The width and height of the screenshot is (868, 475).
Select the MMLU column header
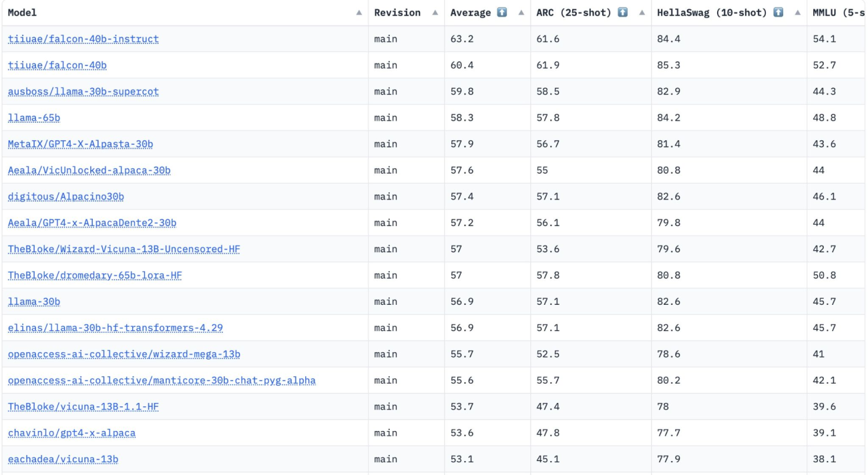[x=838, y=13]
